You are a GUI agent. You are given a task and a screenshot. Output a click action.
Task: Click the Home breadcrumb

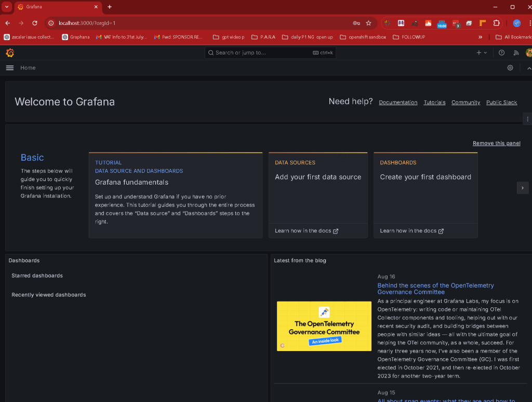(x=28, y=68)
